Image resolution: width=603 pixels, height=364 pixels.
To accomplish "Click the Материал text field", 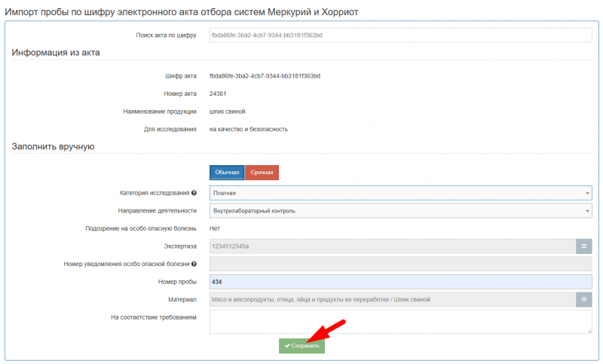I will tap(392, 299).
